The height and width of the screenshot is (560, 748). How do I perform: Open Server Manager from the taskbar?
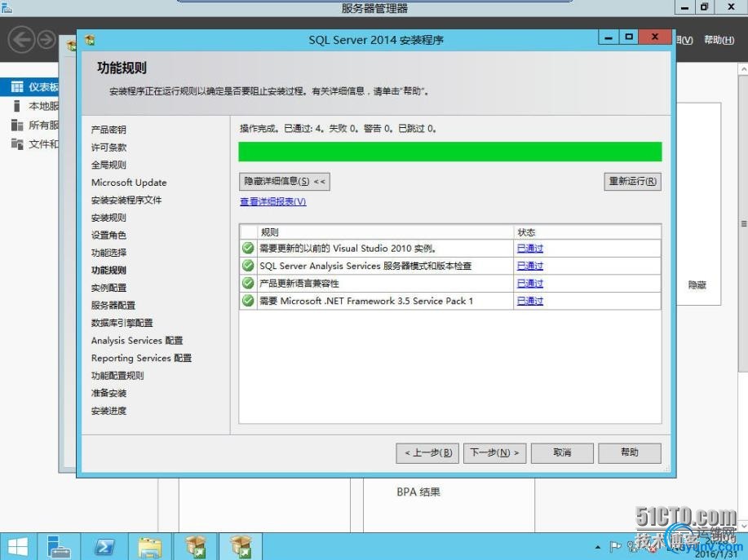point(60,547)
